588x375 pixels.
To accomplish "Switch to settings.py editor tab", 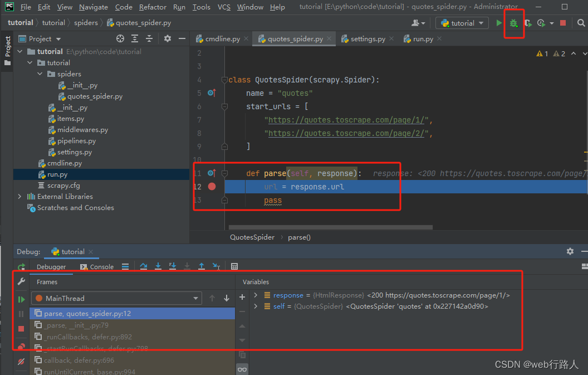I will tap(367, 38).
